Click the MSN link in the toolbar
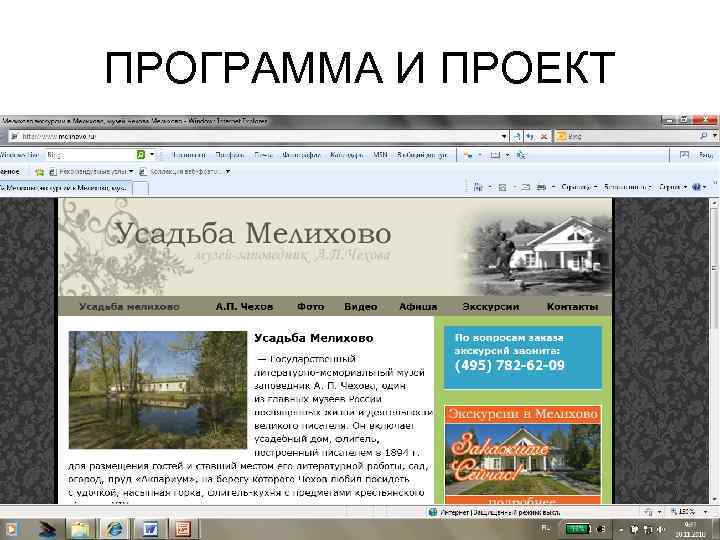 coord(380,155)
